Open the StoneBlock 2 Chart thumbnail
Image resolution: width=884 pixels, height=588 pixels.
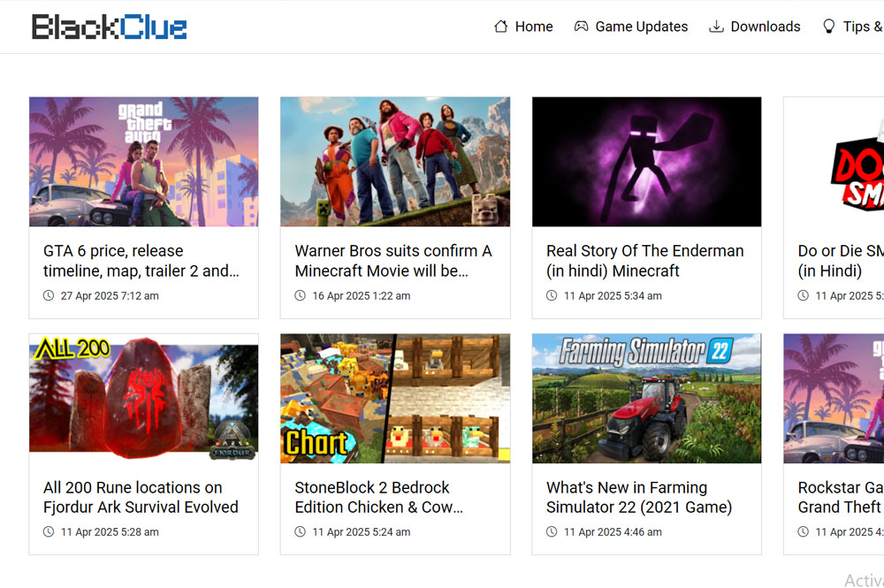395,399
